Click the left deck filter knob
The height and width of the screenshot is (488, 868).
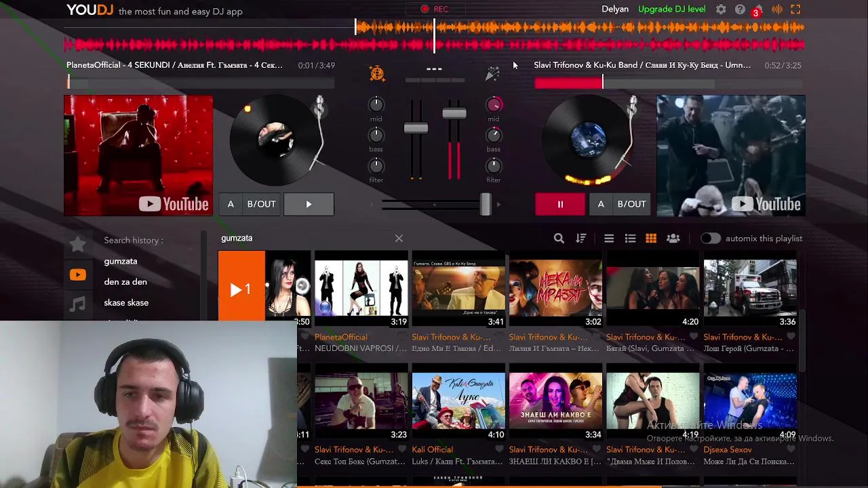[x=376, y=165]
